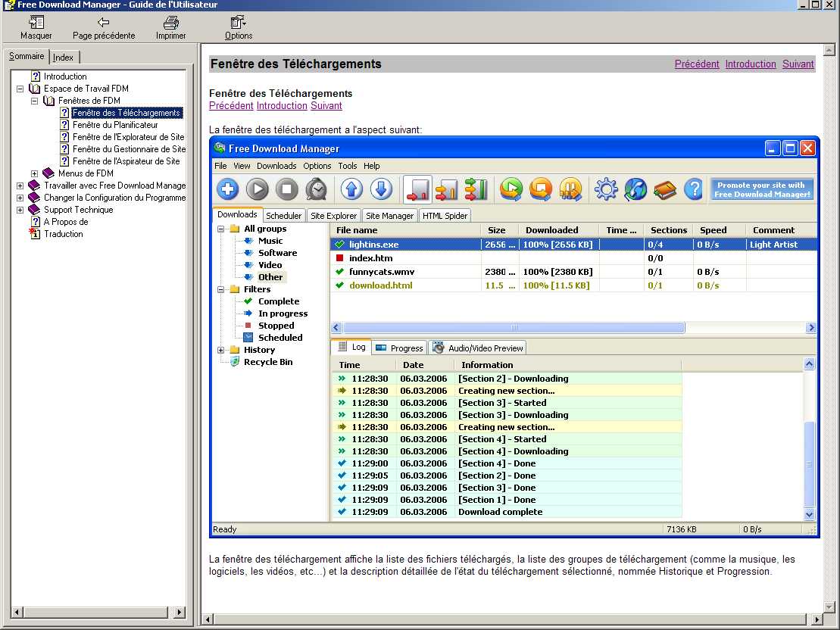Image resolution: width=840 pixels, height=630 pixels.
Task: Select the Music group
Action: point(270,241)
